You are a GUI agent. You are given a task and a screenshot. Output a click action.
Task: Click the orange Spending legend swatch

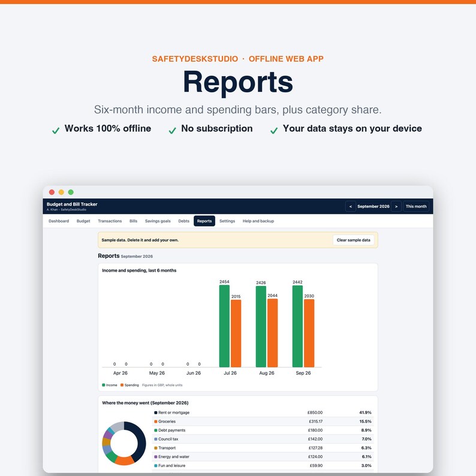pyautogui.click(x=122, y=385)
